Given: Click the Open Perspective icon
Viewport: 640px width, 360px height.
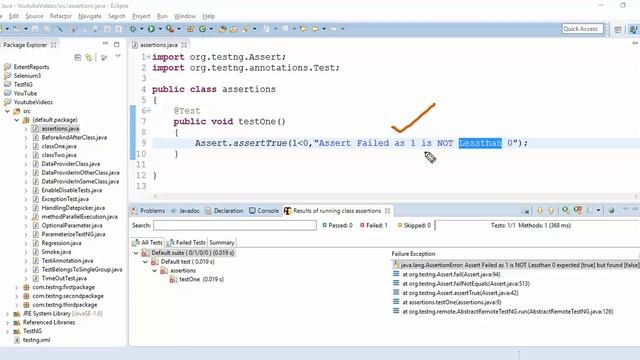Looking at the screenshot, I should [x=618, y=29].
